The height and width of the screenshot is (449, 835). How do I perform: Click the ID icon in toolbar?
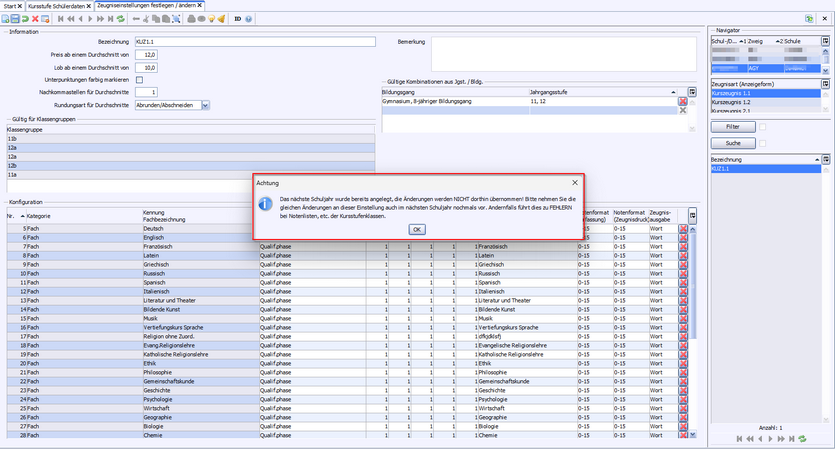(237, 19)
